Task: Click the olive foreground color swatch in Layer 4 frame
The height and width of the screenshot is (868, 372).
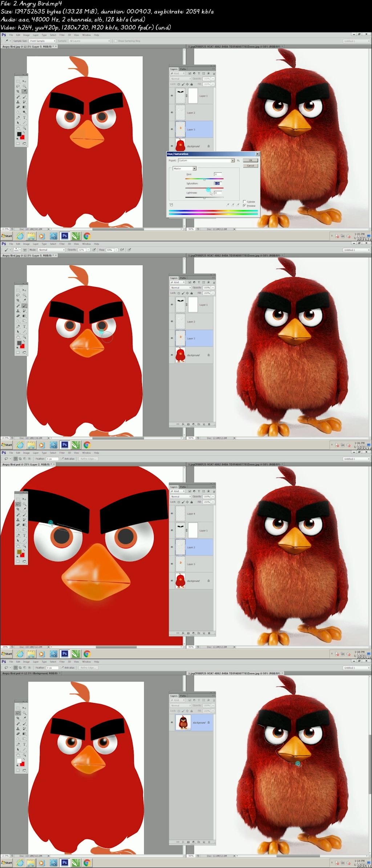Action: click(x=19, y=552)
